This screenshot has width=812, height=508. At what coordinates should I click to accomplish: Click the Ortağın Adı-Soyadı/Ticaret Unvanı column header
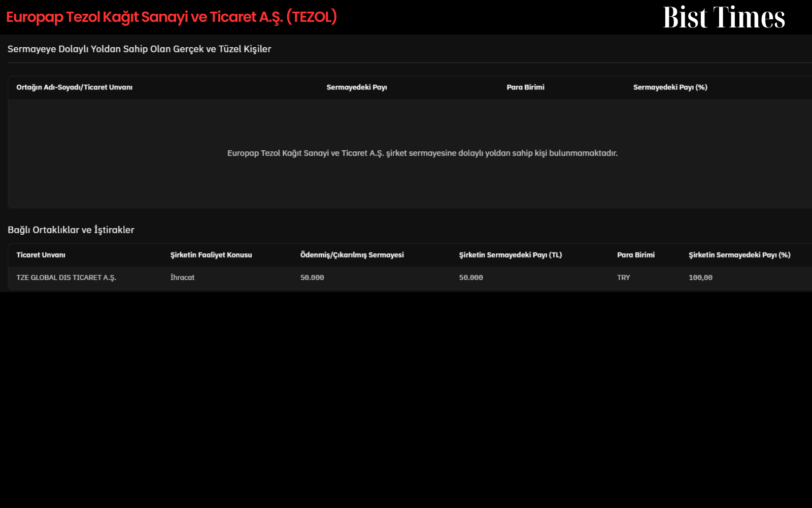pos(75,87)
